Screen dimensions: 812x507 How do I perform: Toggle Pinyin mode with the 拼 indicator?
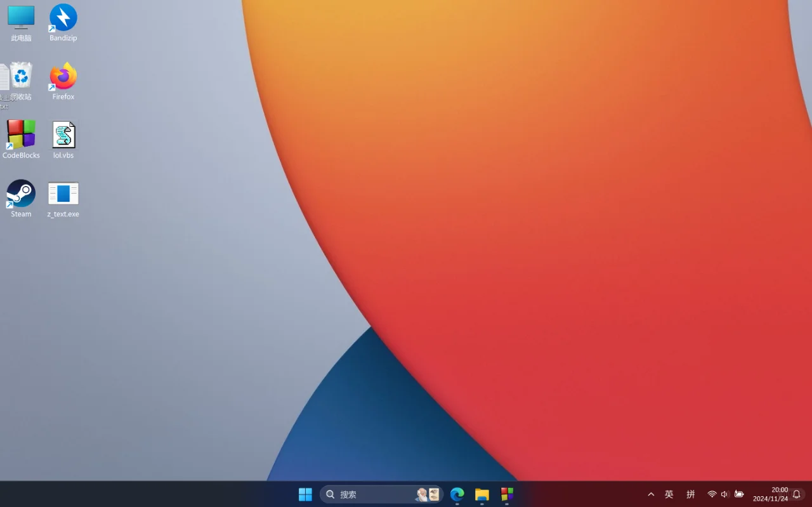coord(690,494)
